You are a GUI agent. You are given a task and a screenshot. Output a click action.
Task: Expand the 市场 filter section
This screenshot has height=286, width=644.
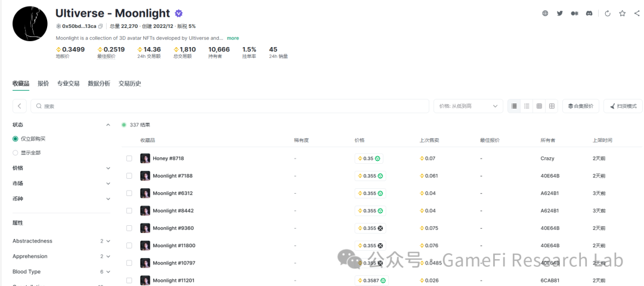[108, 184]
